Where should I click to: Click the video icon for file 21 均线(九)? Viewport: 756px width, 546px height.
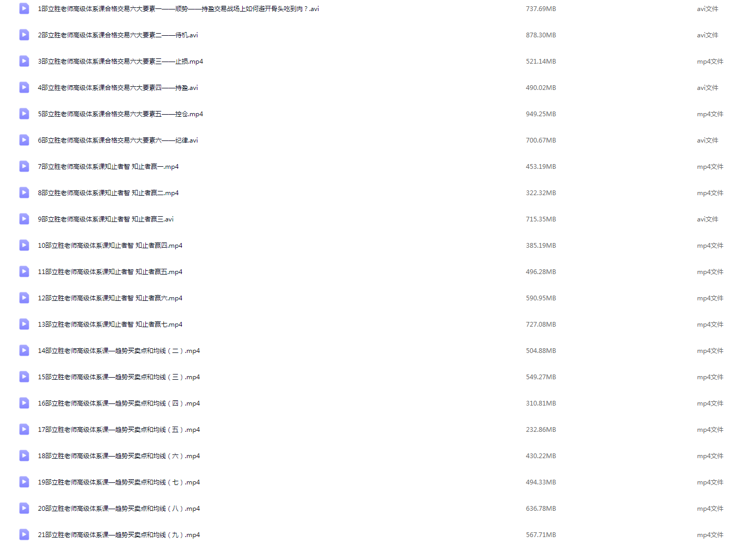coord(24,534)
